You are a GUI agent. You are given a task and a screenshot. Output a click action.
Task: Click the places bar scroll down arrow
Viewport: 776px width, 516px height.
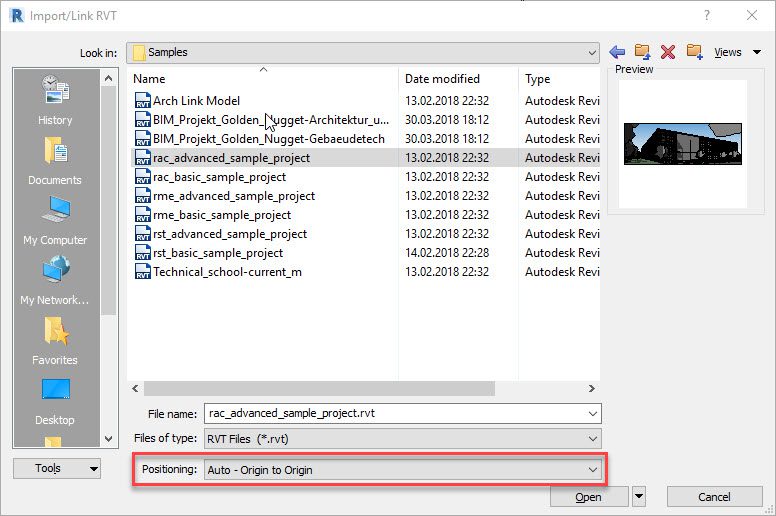pos(108,439)
